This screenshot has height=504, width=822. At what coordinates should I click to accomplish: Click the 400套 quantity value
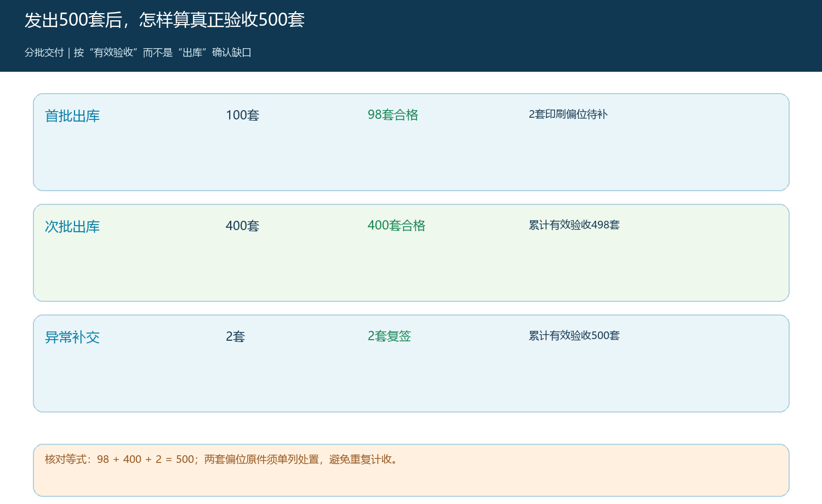[x=242, y=226]
